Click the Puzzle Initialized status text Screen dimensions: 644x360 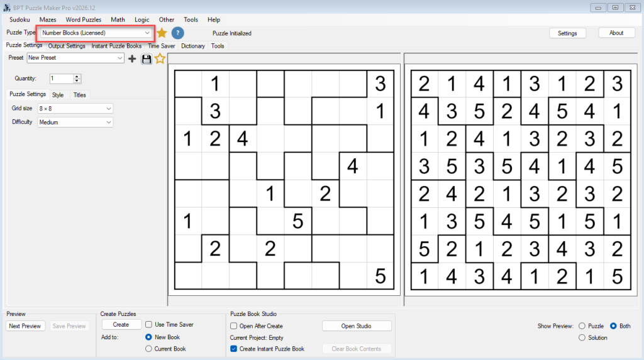click(x=231, y=33)
